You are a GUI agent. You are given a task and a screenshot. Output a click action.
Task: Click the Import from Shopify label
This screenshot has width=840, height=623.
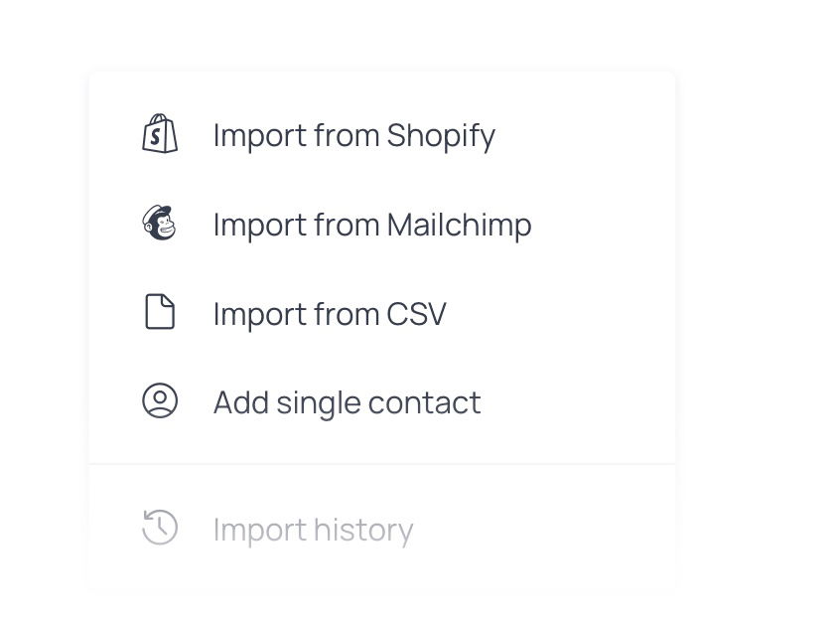point(354,135)
